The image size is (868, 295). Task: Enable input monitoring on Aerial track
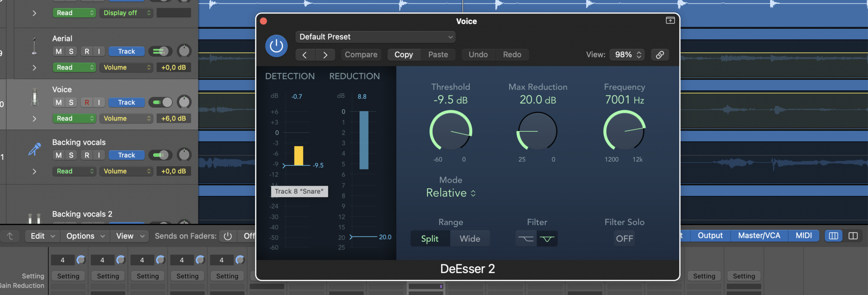[x=99, y=51]
